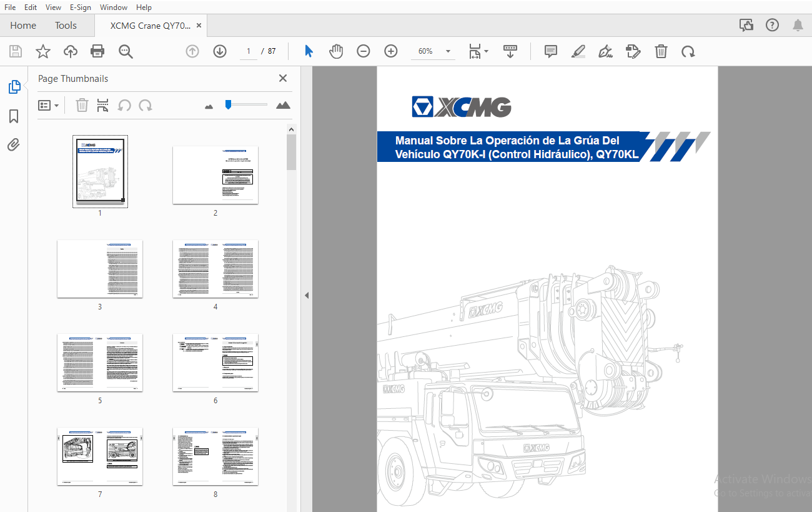
Task: Click the page number input field
Action: [249, 51]
